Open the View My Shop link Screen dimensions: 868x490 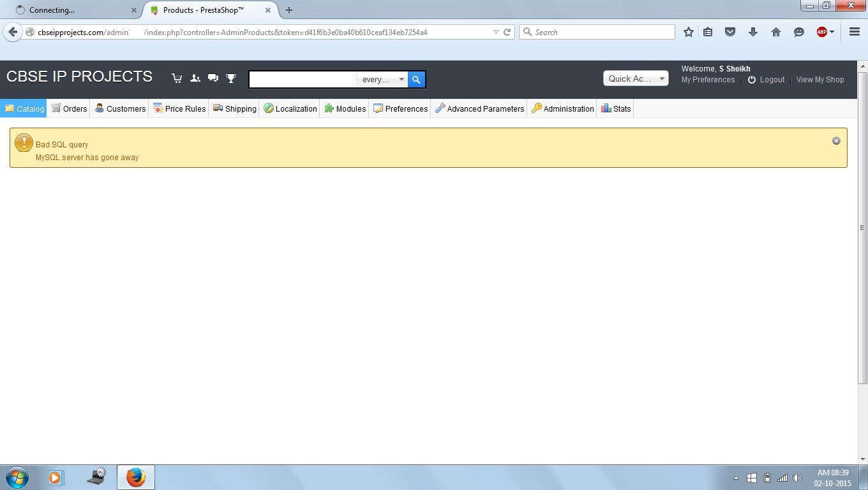tap(820, 80)
